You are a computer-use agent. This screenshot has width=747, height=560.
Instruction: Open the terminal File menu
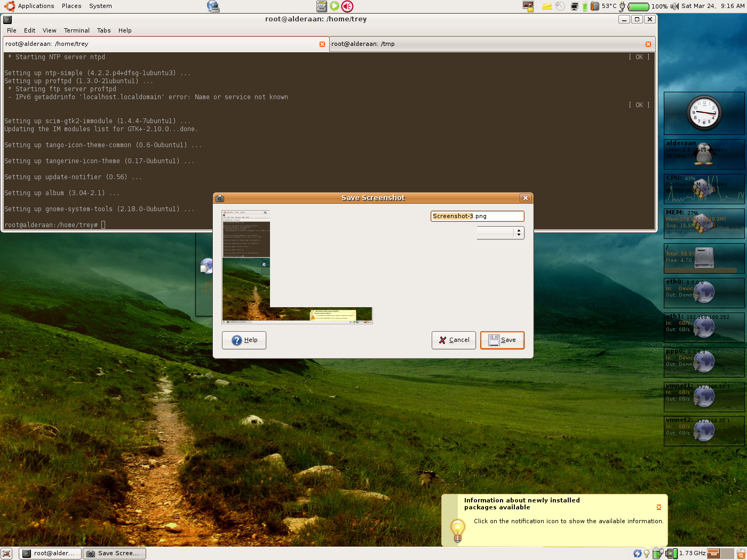12,30
